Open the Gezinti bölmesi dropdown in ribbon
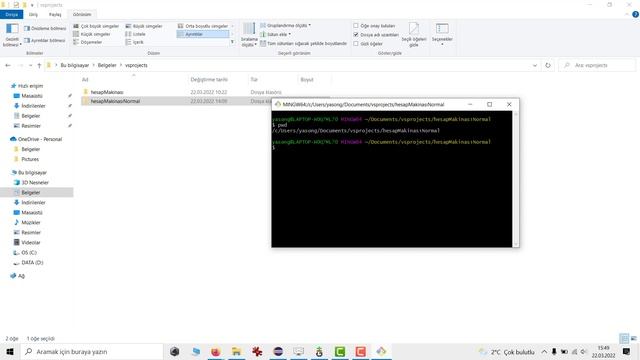The image size is (640, 360). click(12, 35)
